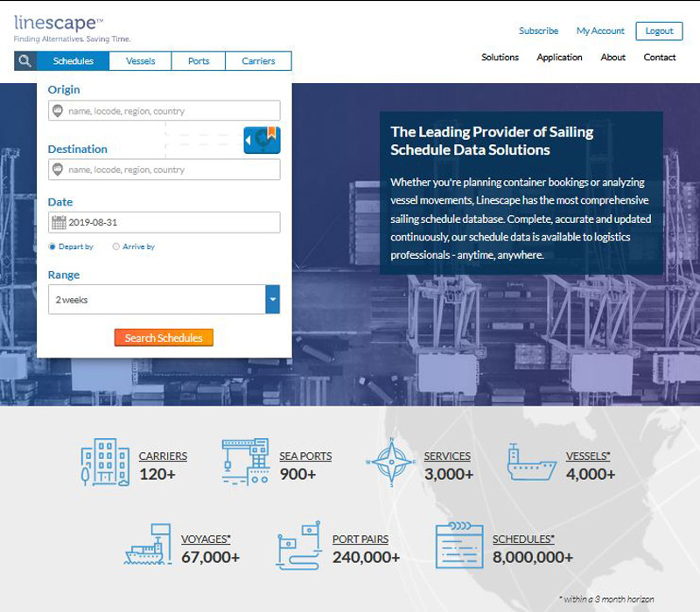
Task: Click the Services compass icon
Action: click(x=390, y=462)
